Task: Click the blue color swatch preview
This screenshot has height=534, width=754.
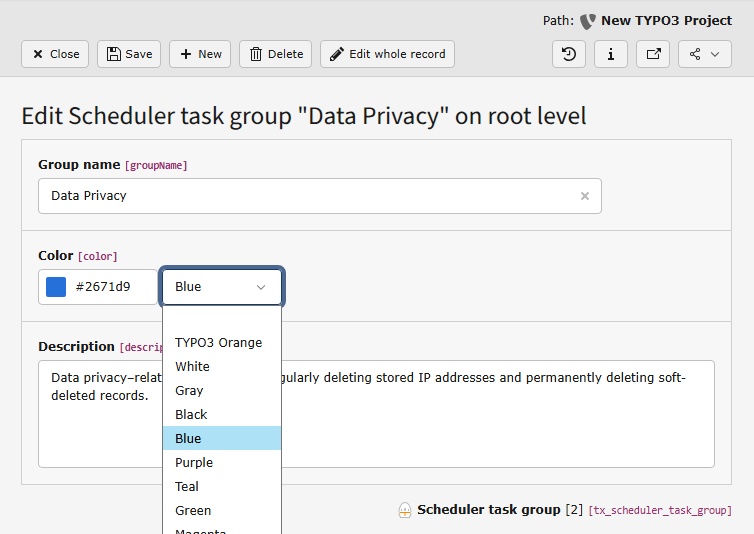Action: (x=56, y=287)
